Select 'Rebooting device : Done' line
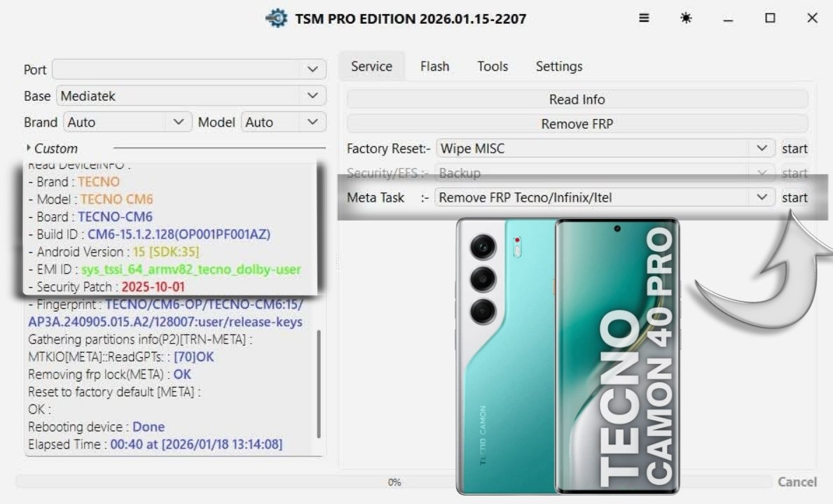The image size is (833, 504). (96, 426)
